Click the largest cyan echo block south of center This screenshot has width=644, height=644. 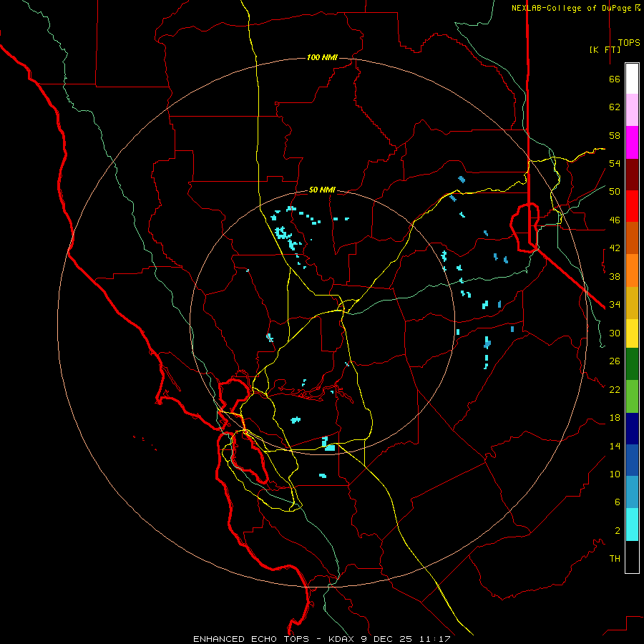328,445
